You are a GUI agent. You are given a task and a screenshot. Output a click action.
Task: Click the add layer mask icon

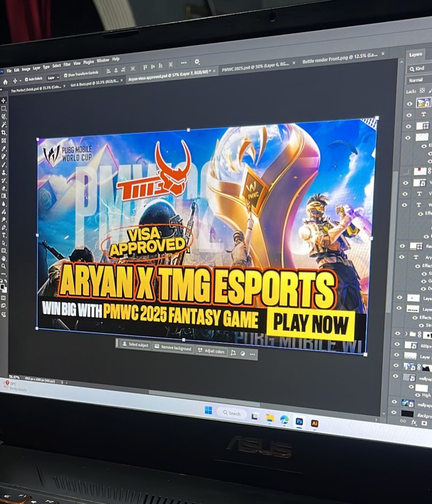(x=424, y=423)
